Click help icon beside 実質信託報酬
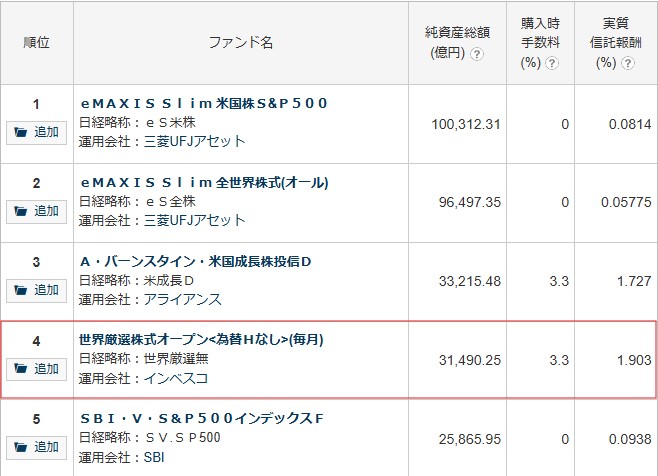The image size is (658, 476). [627, 62]
